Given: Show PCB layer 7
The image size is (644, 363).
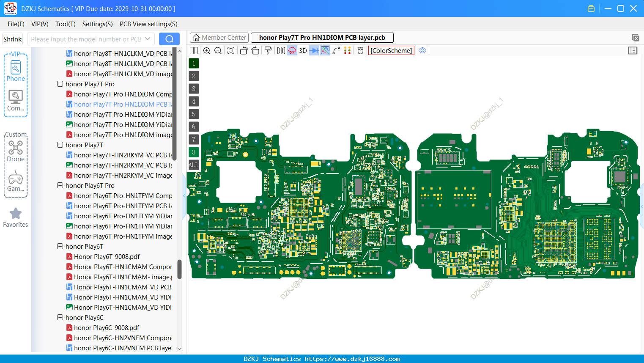Looking at the screenshot, I should pos(194,140).
